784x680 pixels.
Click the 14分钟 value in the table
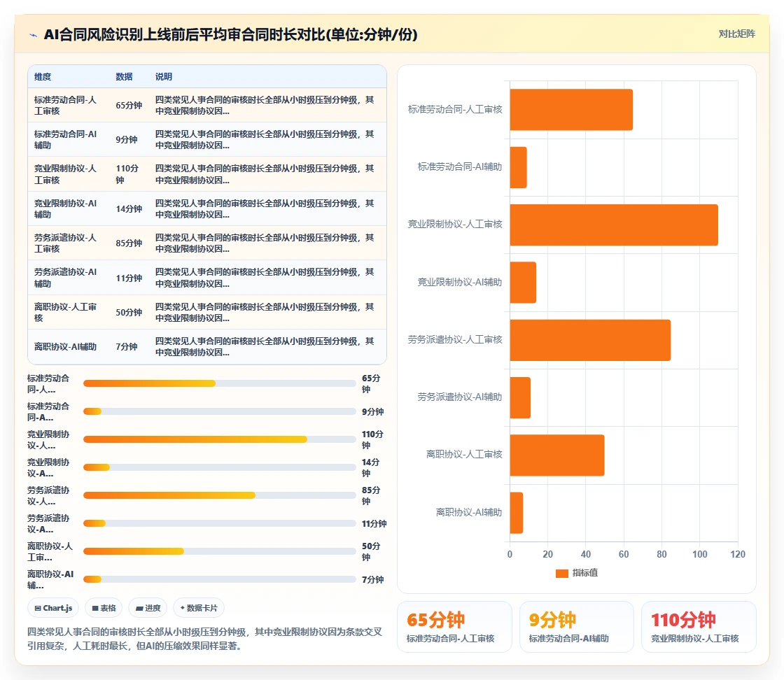(129, 209)
